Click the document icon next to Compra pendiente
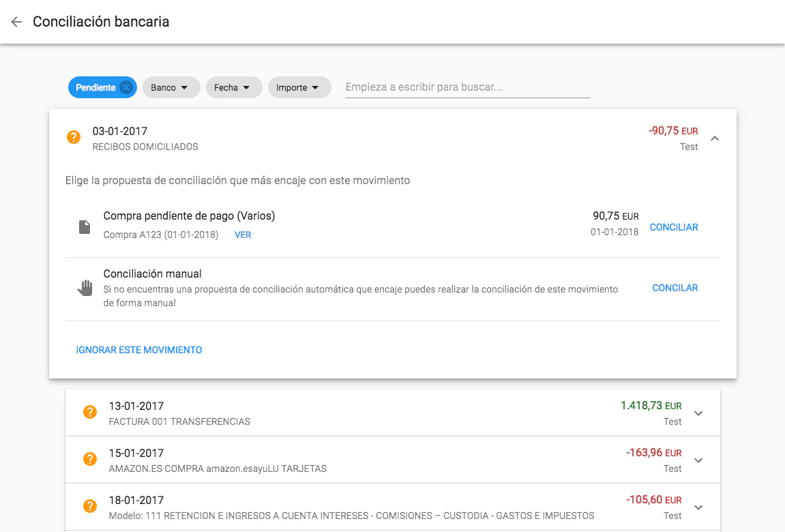This screenshot has width=785, height=532. pyautogui.click(x=85, y=225)
